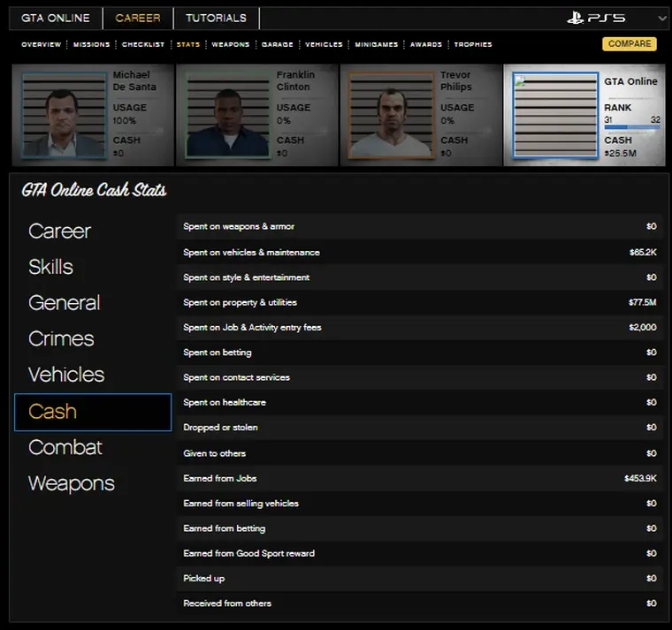This screenshot has height=630, width=672.
Task: Open the TROPHIES page
Action: 473,44
